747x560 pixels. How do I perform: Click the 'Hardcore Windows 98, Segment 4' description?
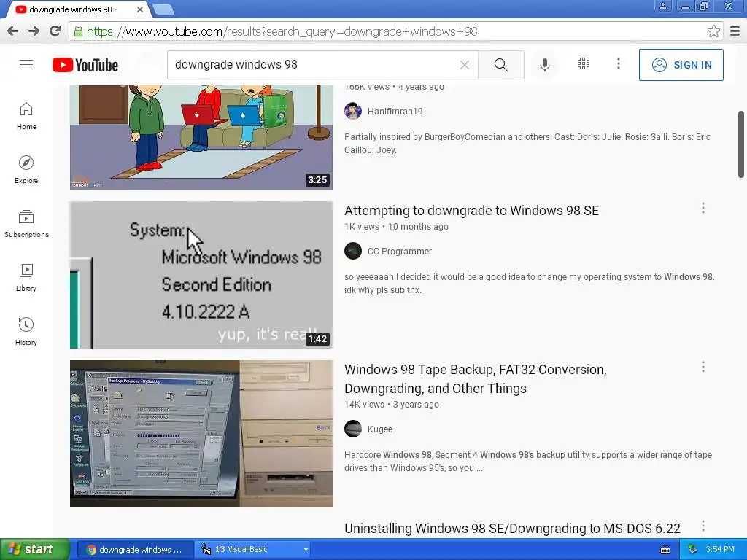tap(528, 462)
